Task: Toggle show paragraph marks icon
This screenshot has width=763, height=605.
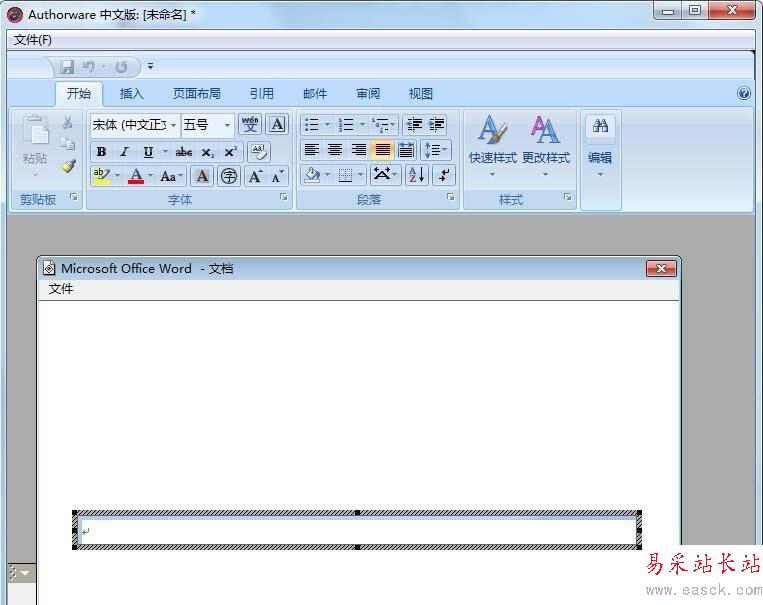Action: (444, 175)
